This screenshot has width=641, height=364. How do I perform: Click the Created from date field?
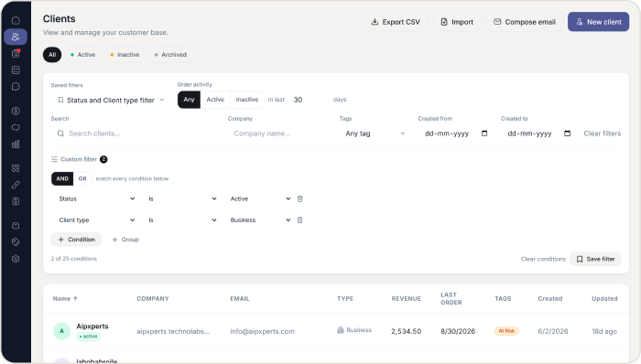coord(456,134)
